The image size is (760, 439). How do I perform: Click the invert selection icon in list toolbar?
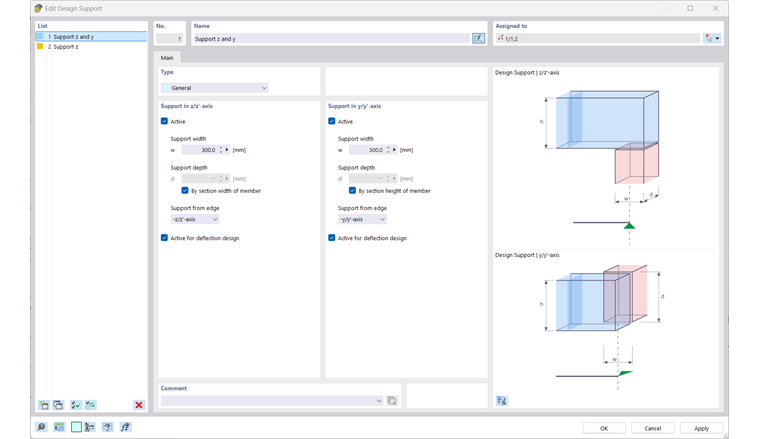[x=91, y=405]
